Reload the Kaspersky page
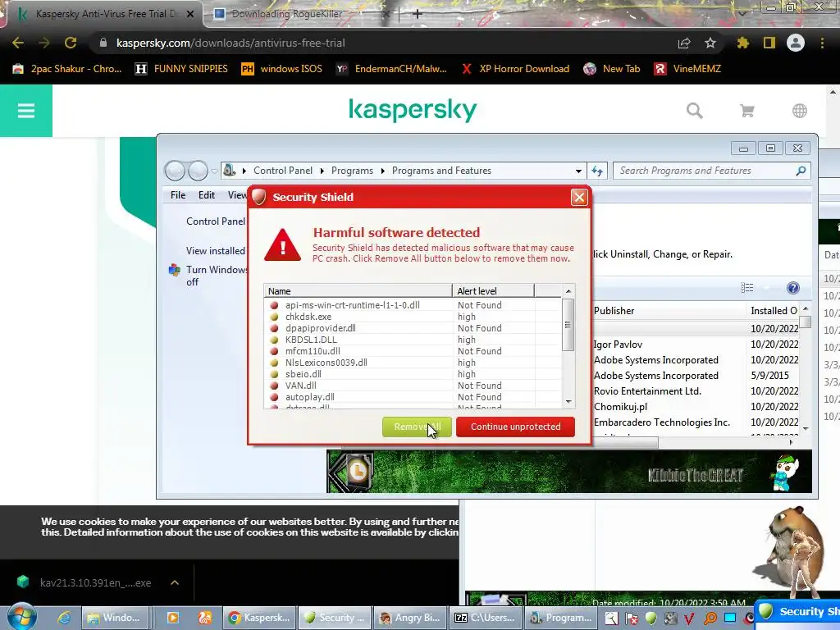Viewport: 840px width, 630px height. coord(71,43)
